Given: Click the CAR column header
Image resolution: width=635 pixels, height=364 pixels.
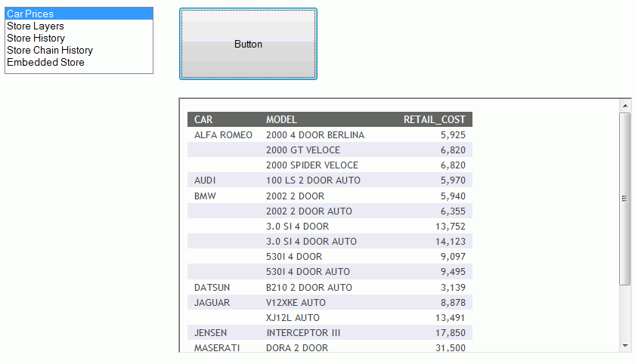Looking at the screenshot, I should (x=203, y=120).
